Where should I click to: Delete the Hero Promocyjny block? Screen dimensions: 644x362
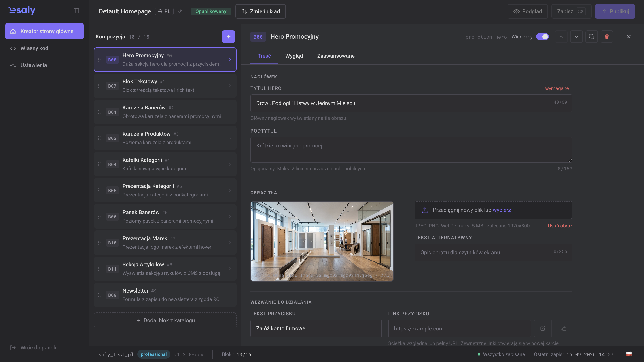(x=607, y=37)
